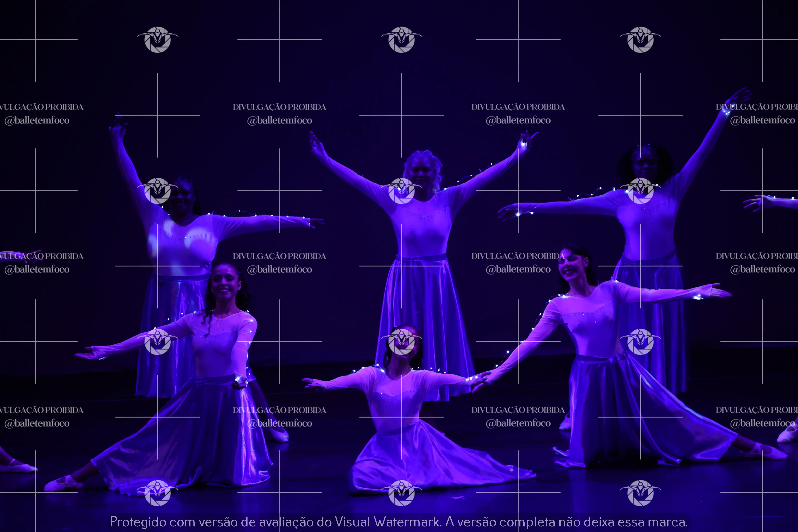Click the watermark logo at the top-right of the image
The image size is (798, 532).
tap(640, 39)
